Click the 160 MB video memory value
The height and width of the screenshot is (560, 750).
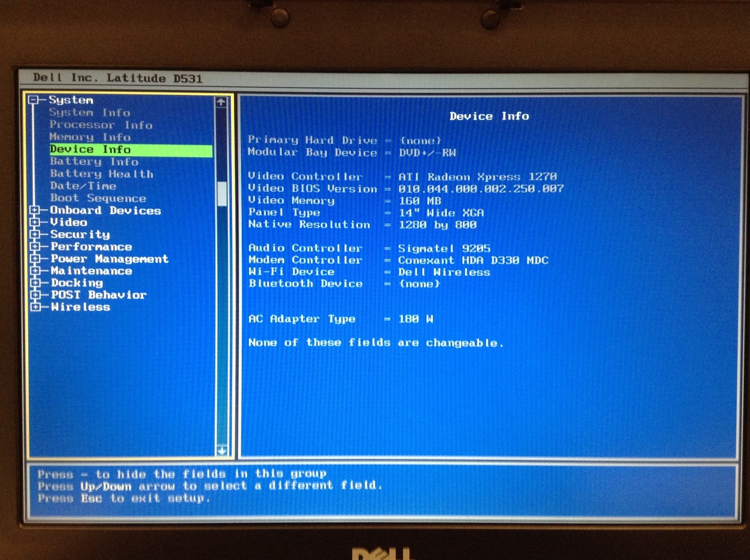click(x=420, y=201)
